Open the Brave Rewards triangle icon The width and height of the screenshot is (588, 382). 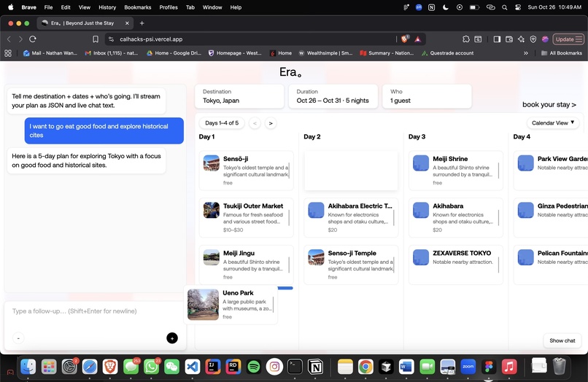[x=418, y=39]
